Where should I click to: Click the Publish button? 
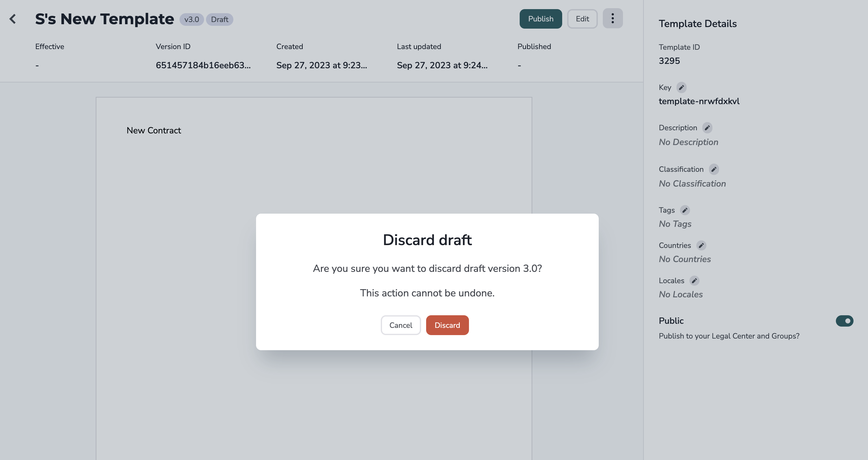540,19
